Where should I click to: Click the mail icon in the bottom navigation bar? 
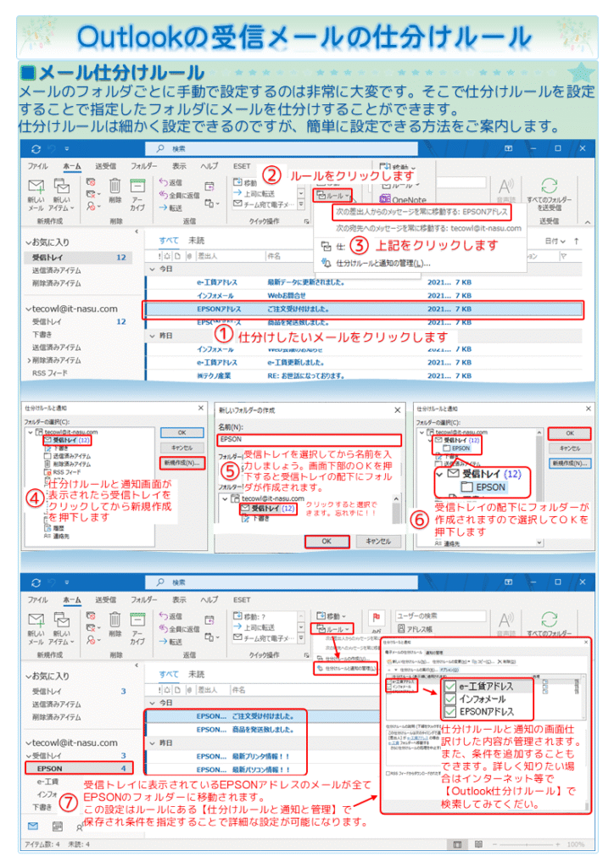pos(33,825)
